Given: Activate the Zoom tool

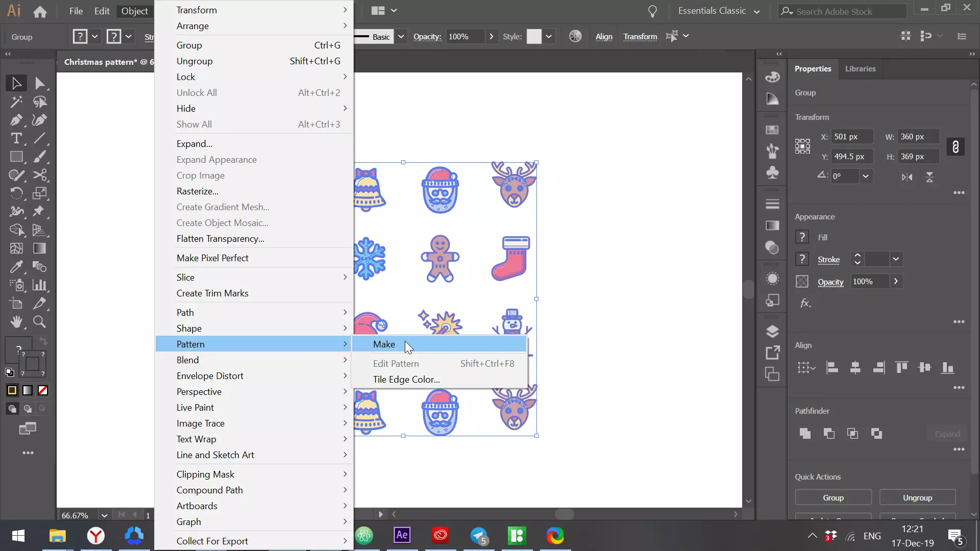Looking at the screenshot, I should (x=39, y=321).
